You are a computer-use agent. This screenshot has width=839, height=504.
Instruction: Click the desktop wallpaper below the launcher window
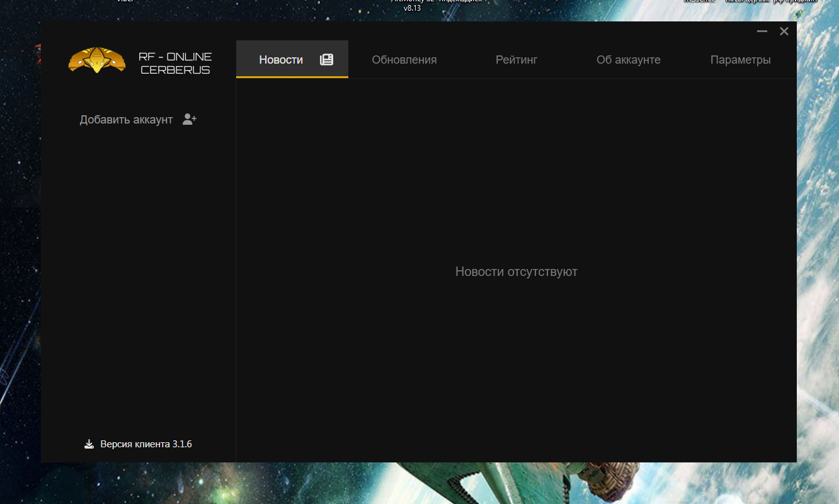(315, 484)
